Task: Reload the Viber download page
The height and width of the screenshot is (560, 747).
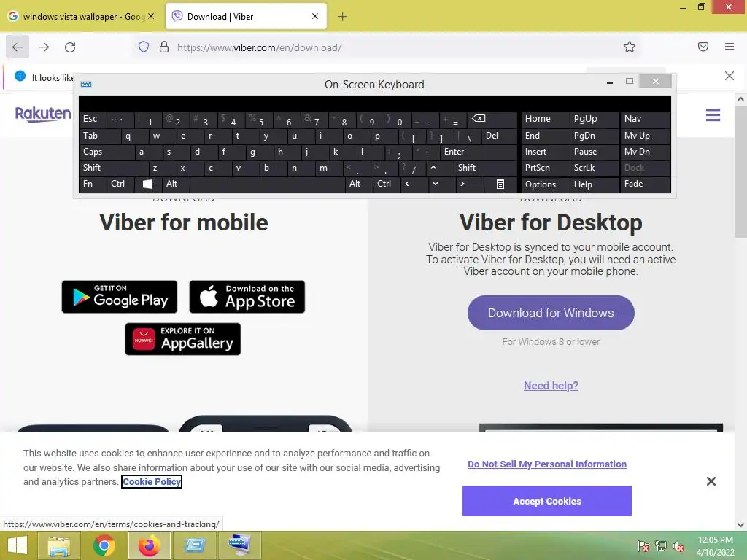Action: pyautogui.click(x=70, y=47)
